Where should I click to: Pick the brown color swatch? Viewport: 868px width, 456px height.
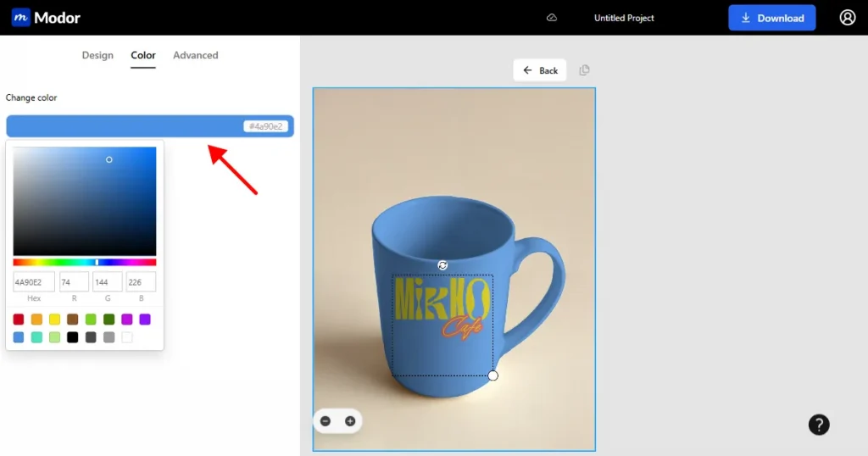(x=73, y=319)
